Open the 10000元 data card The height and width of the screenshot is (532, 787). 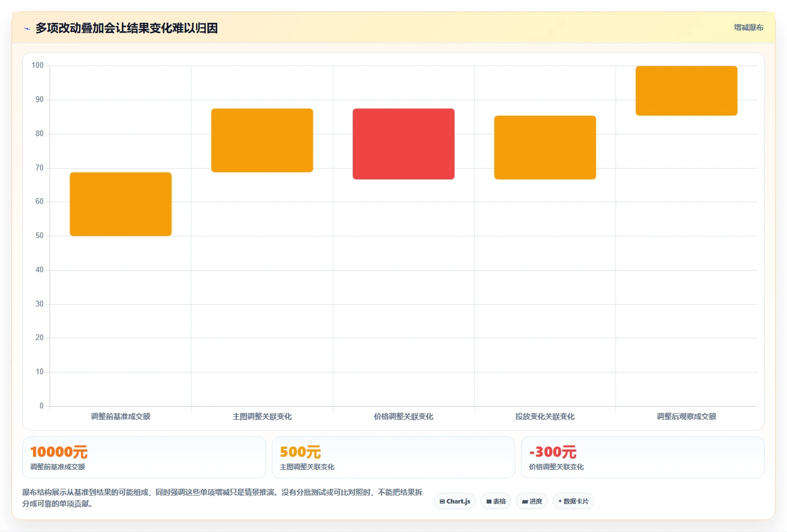[x=144, y=457]
